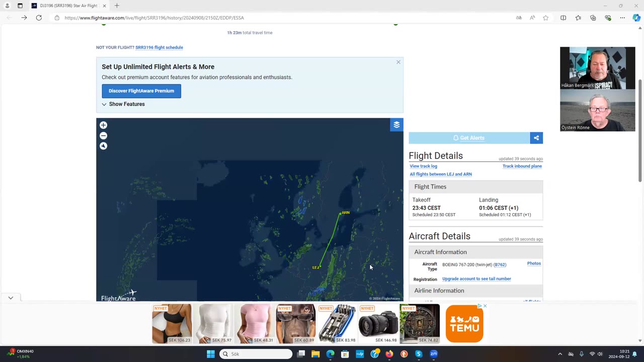644x362 pixels.
Task: Open Firefox from the taskbar
Action: point(389,354)
